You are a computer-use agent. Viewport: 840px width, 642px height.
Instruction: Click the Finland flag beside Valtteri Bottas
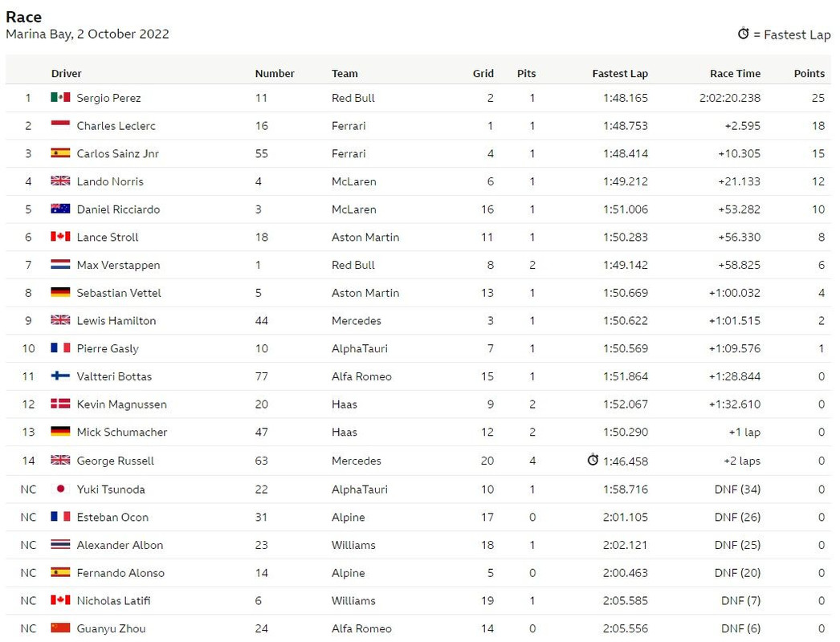point(60,376)
